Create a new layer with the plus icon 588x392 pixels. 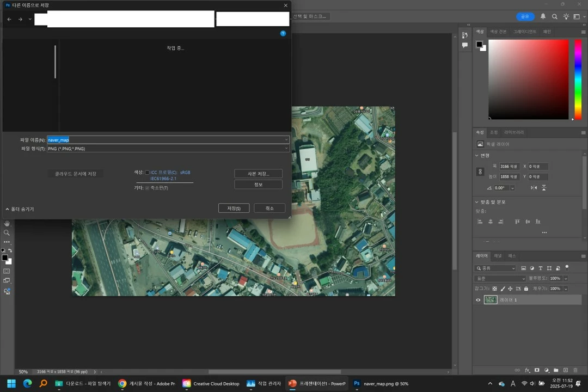coord(566,370)
